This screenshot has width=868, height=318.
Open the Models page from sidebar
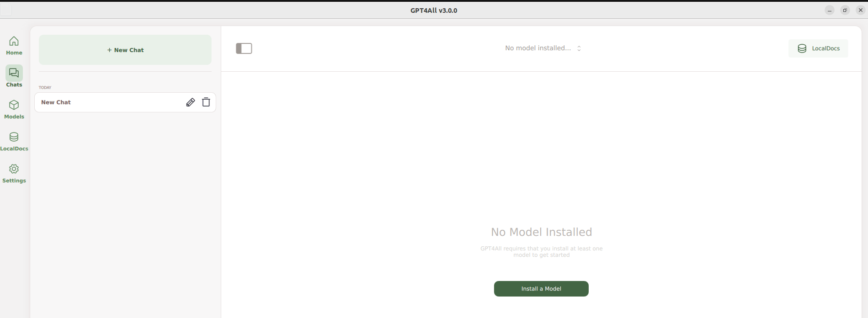[14, 110]
